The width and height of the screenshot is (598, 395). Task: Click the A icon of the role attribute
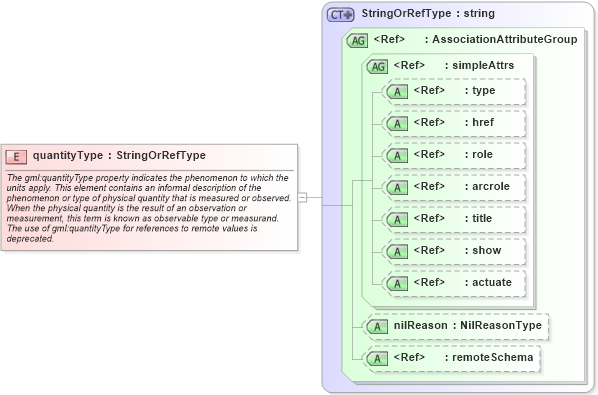pos(397,156)
